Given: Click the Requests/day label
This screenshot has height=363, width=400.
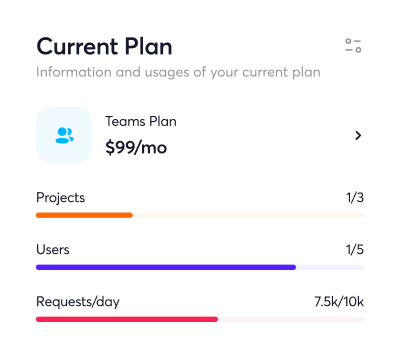Looking at the screenshot, I should [x=78, y=302].
